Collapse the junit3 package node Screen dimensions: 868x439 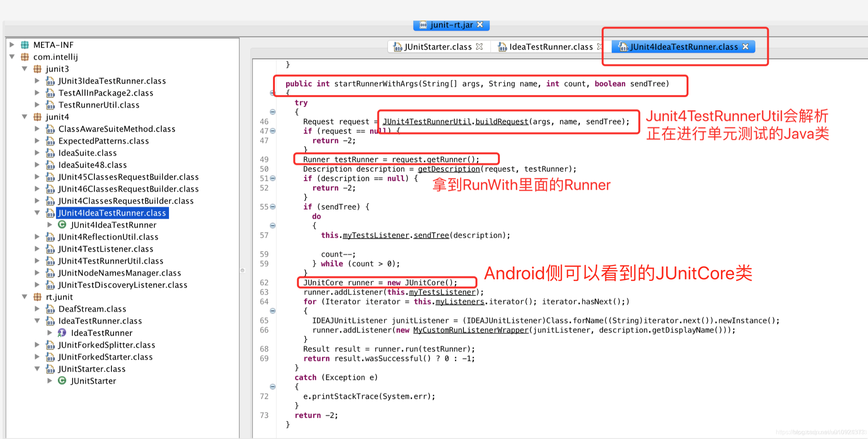pos(25,69)
